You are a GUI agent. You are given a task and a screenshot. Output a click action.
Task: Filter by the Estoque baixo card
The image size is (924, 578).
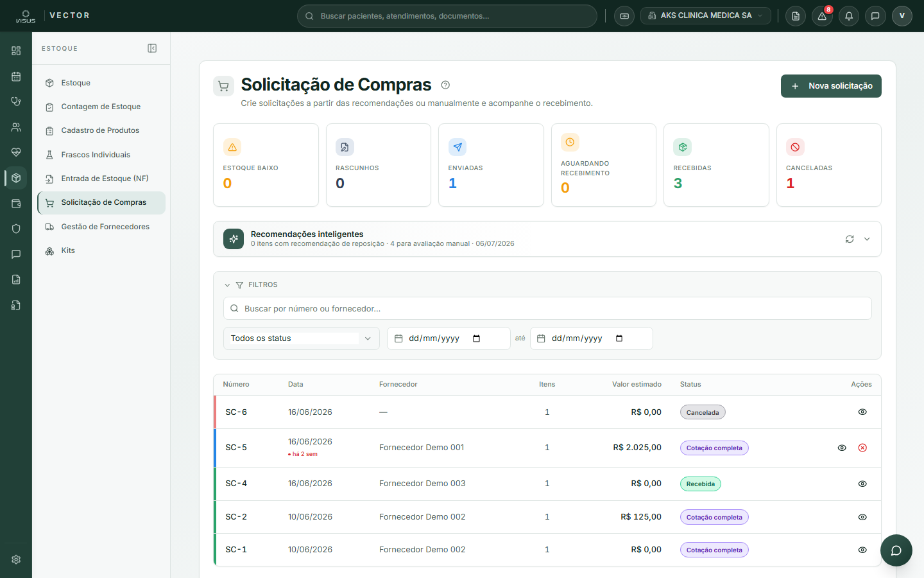point(266,165)
